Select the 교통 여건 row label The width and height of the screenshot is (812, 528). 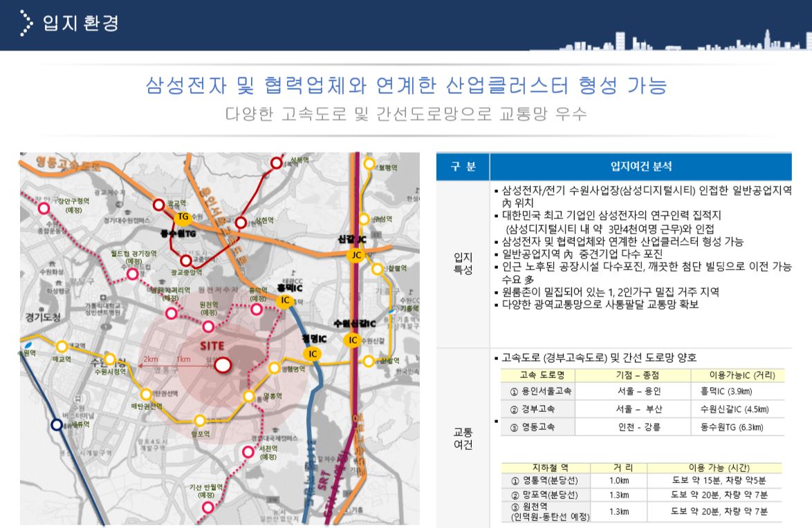pos(463,438)
